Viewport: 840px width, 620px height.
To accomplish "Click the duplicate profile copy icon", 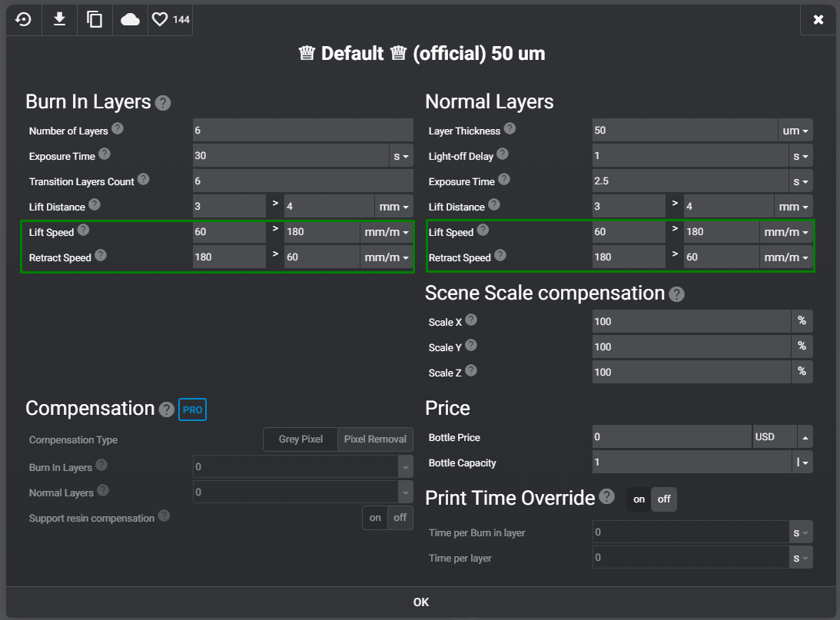I will (x=95, y=19).
